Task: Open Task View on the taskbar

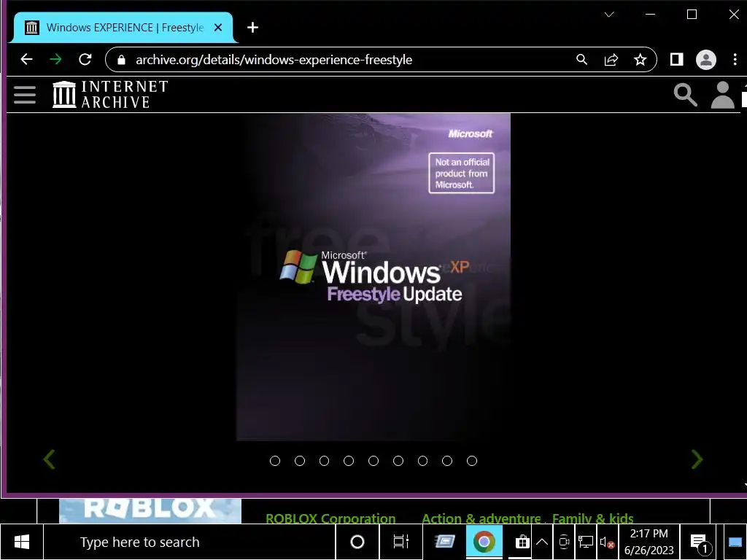Action: coord(400,542)
